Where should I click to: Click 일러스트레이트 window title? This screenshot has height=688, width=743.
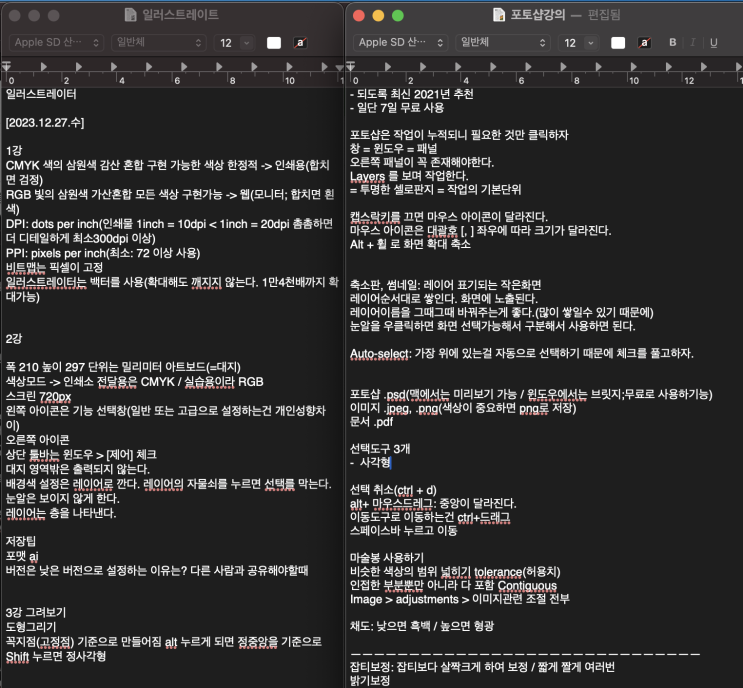click(x=181, y=15)
